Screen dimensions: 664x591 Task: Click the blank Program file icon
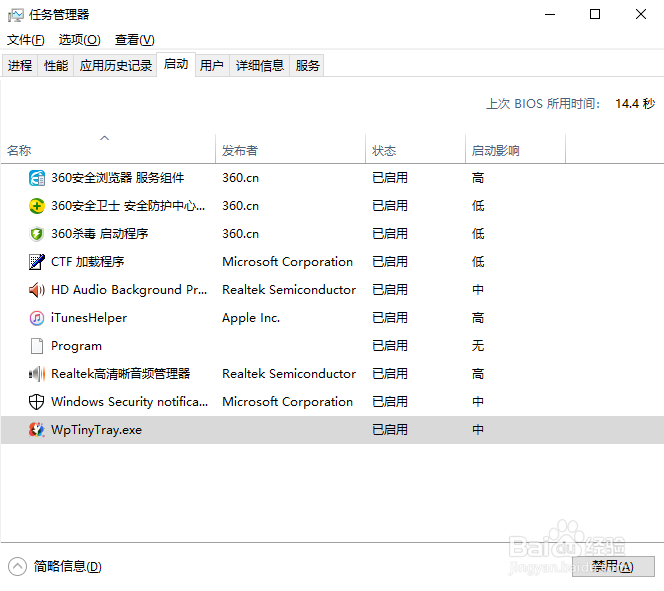point(37,346)
